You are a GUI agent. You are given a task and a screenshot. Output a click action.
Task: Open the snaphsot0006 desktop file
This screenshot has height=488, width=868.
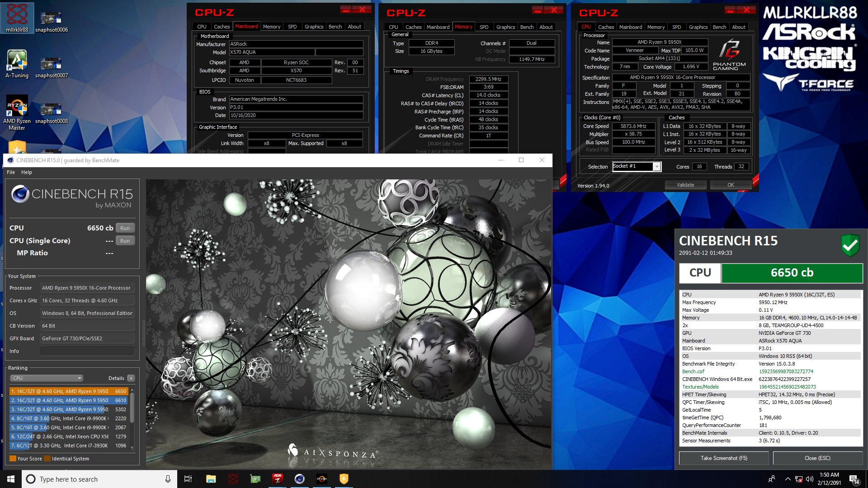52,22
